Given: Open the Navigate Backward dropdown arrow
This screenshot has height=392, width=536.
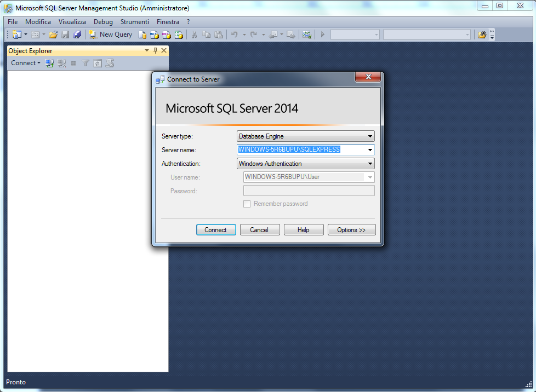Looking at the screenshot, I should coord(282,34).
